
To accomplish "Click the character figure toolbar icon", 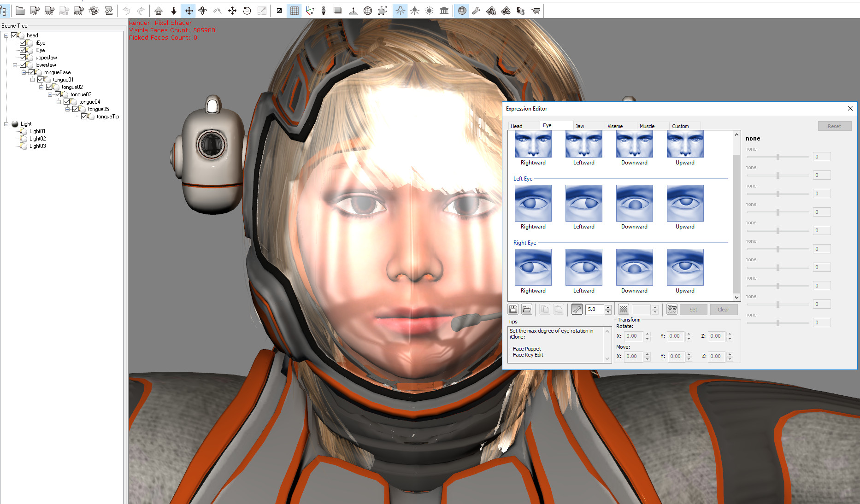I will (324, 11).
